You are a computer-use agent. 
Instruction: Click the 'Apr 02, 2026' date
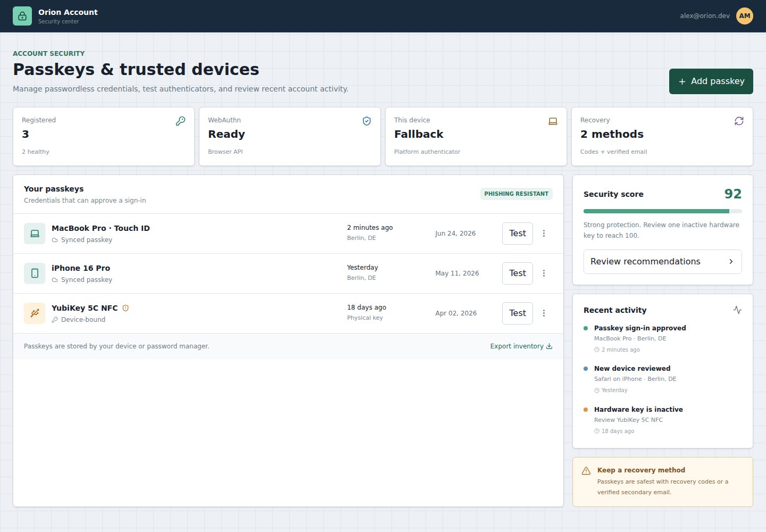(x=456, y=313)
